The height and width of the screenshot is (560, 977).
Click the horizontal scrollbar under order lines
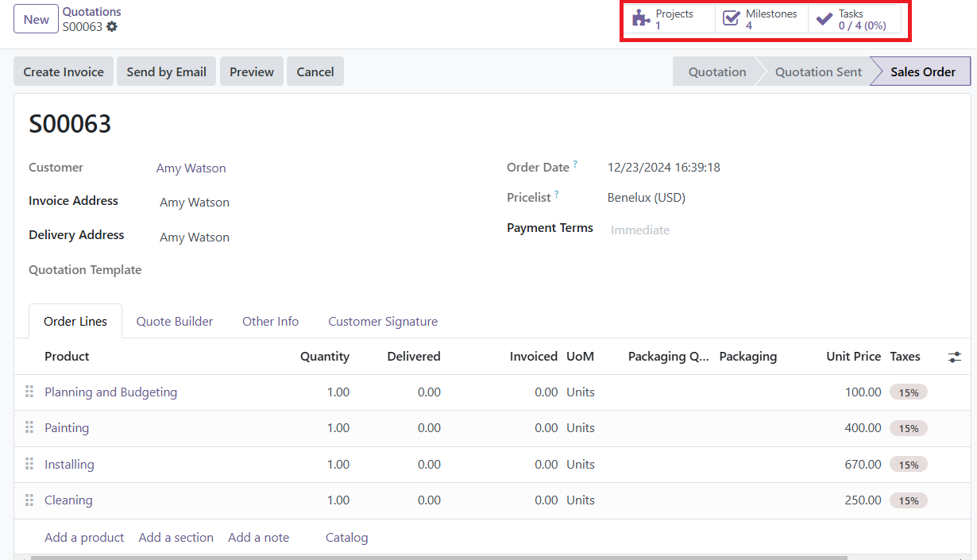coord(439,557)
